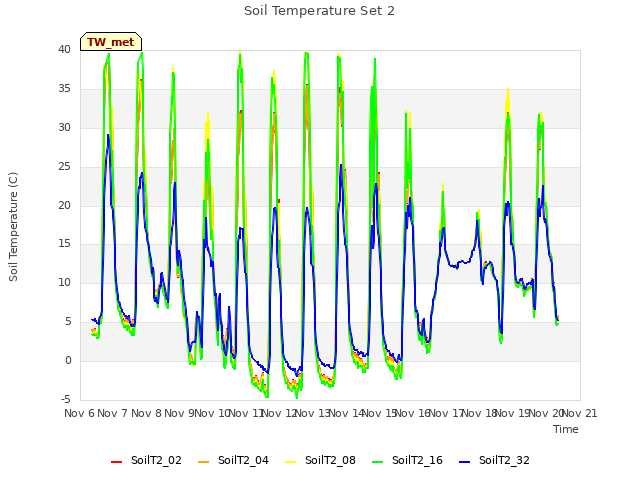
Task: Click the Nov 19 x-axis tick label
Action: (513, 413)
